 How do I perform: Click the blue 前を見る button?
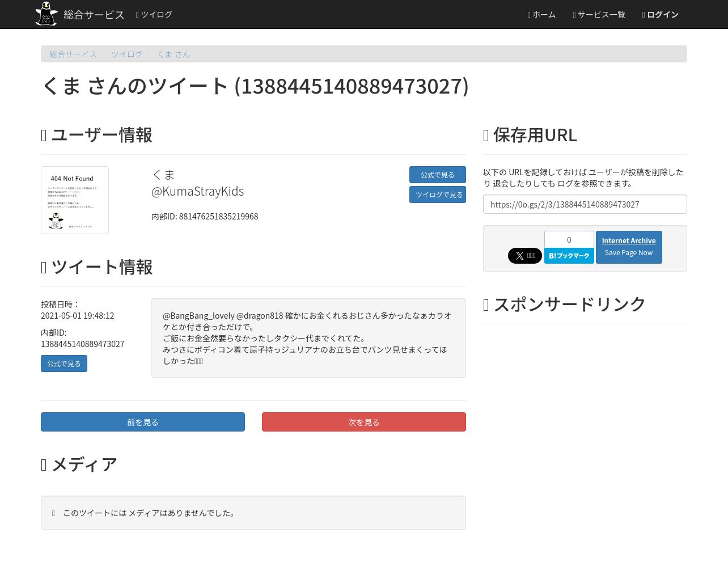(x=143, y=422)
